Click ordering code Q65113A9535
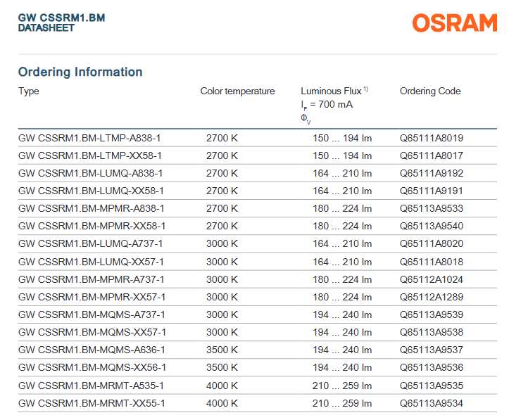 click(x=432, y=386)
